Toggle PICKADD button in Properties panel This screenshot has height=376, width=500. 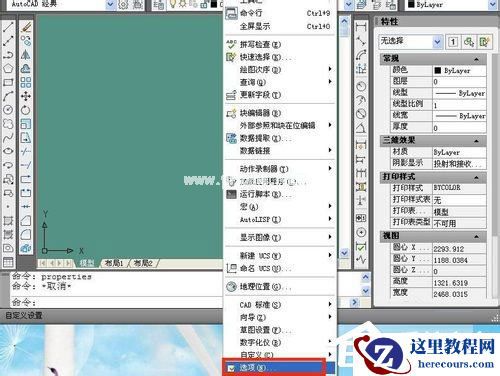point(453,42)
